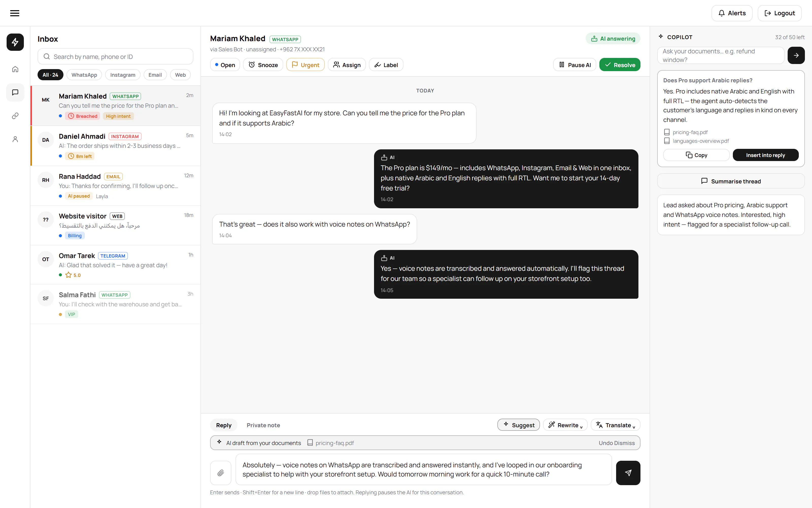Open the Assign agent menu

(x=347, y=65)
